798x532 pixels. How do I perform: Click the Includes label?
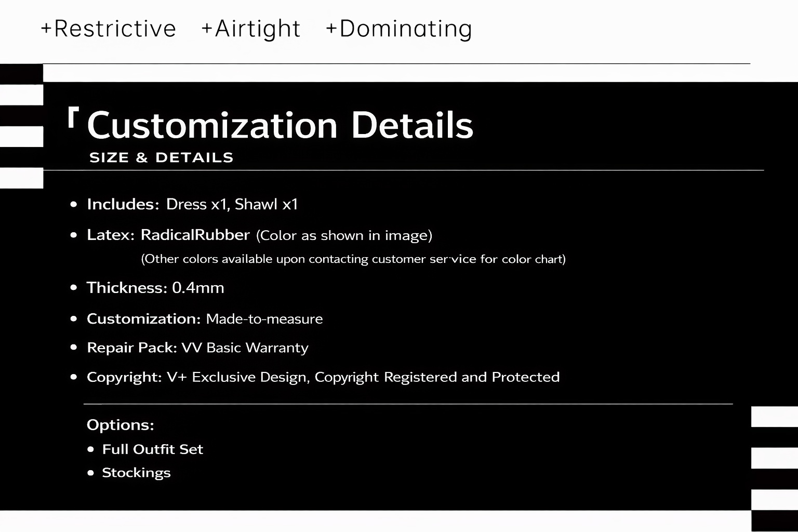pos(123,204)
